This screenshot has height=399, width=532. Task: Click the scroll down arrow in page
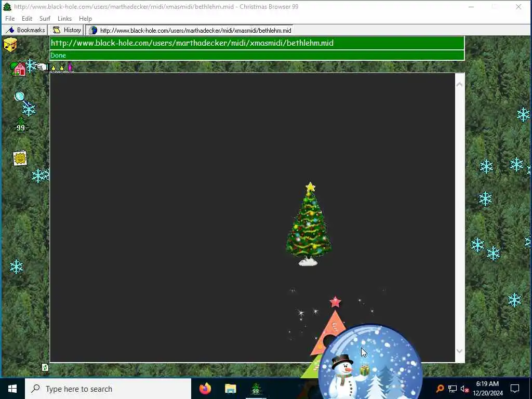click(459, 351)
